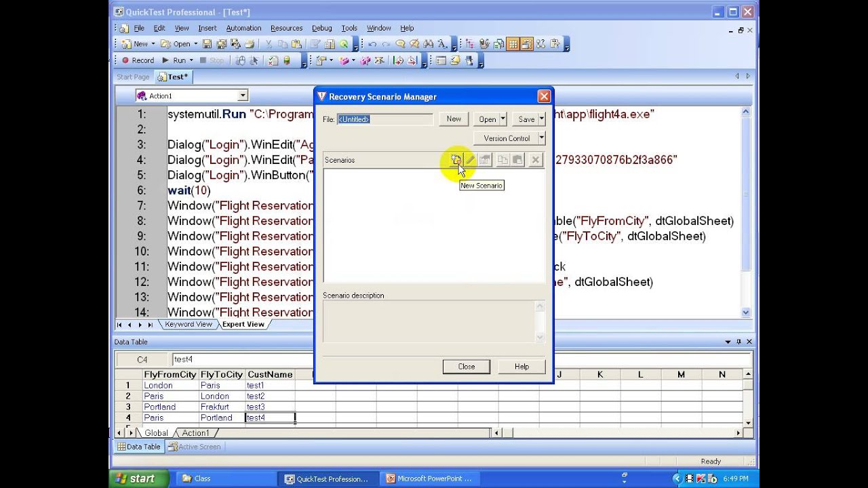Click the Version Control button

506,138
